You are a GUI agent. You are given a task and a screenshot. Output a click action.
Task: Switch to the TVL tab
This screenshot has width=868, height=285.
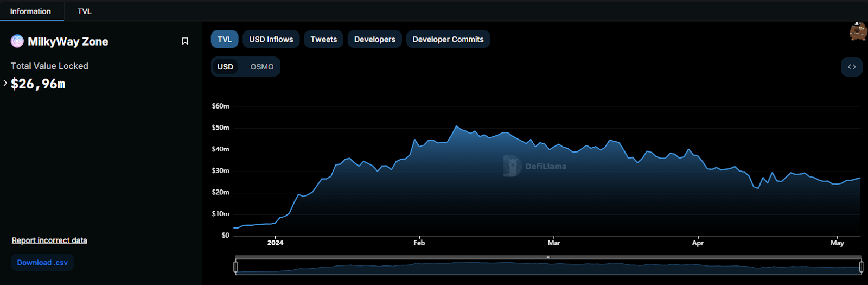84,11
